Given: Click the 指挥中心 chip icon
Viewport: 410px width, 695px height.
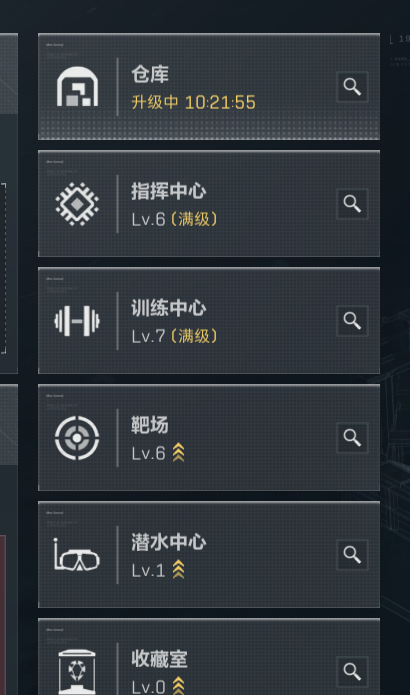Looking at the screenshot, I should [x=77, y=204].
